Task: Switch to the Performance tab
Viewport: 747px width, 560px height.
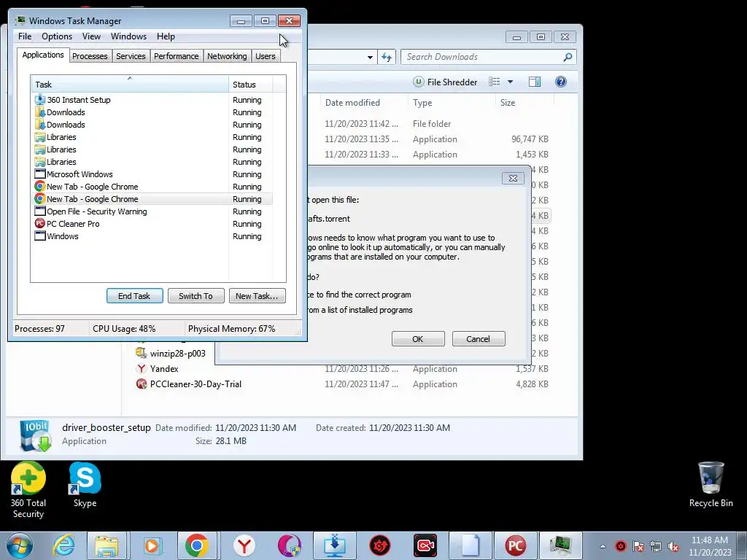Action: tap(177, 56)
